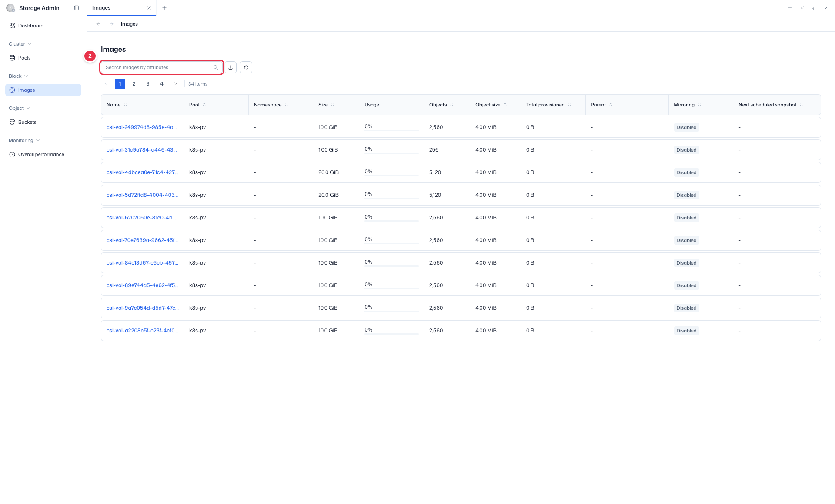Image resolution: width=835 pixels, height=504 pixels.
Task: Click the download/export icon next to search
Action: tap(230, 67)
